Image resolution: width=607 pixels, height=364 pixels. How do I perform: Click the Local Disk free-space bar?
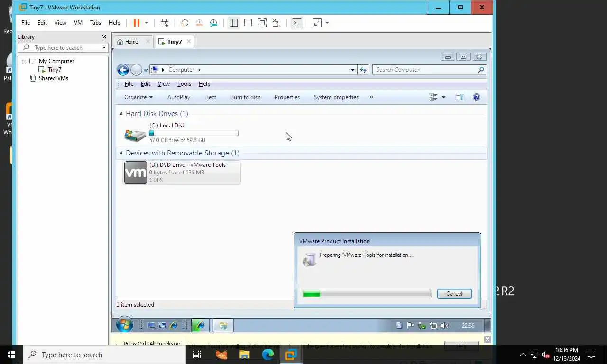click(x=193, y=133)
